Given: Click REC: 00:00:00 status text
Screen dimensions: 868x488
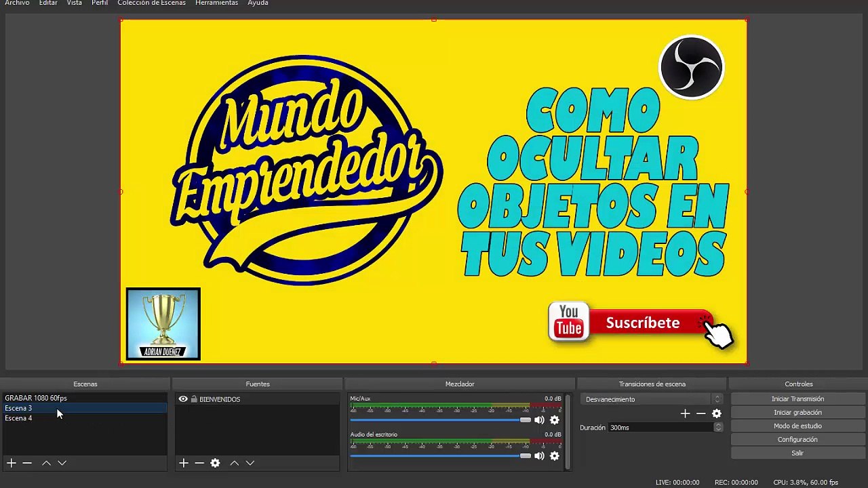Looking at the screenshot, I should 736,483.
